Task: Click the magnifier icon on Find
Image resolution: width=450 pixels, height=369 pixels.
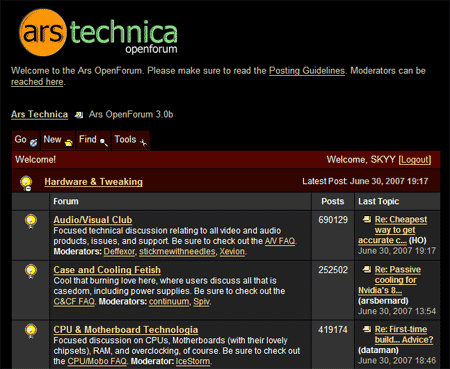Action: pyautogui.click(x=104, y=143)
